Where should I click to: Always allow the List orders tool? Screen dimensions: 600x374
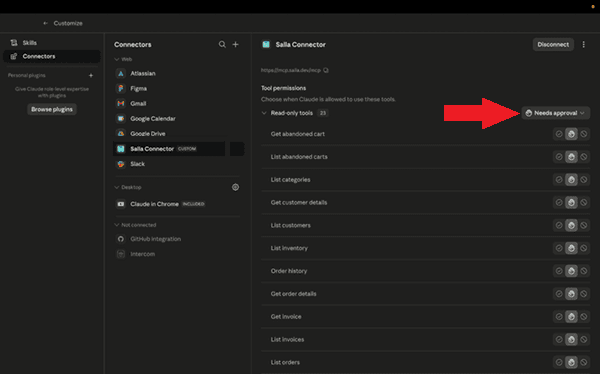[x=559, y=362]
